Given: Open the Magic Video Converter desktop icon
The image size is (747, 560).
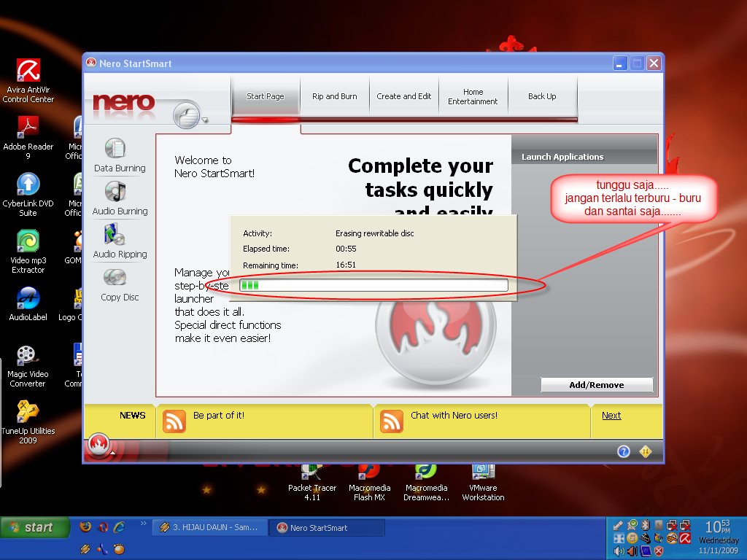Looking at the screenshot, I should (28, 365).
